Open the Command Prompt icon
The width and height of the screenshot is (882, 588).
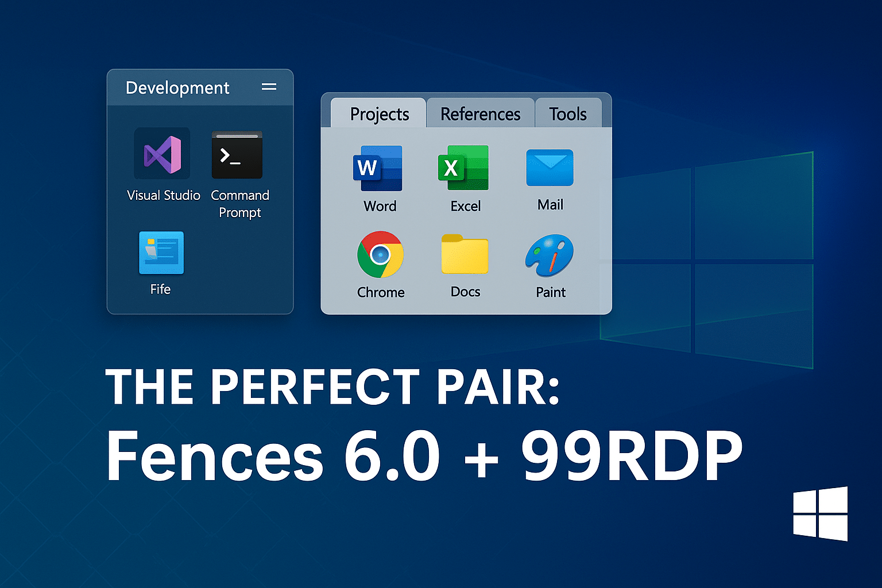click(x=237, y=154)
